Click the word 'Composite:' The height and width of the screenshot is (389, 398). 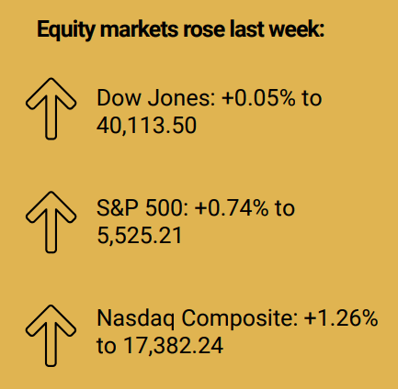[x=240, y=319]
